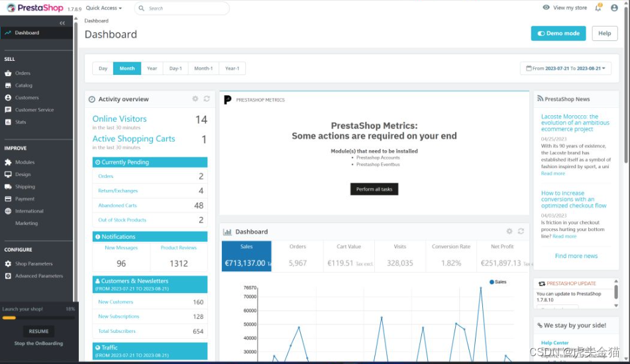This screenshot has height=364, width=630.
Task: Open the Quick Access dropdown
Action: (103, 8)
